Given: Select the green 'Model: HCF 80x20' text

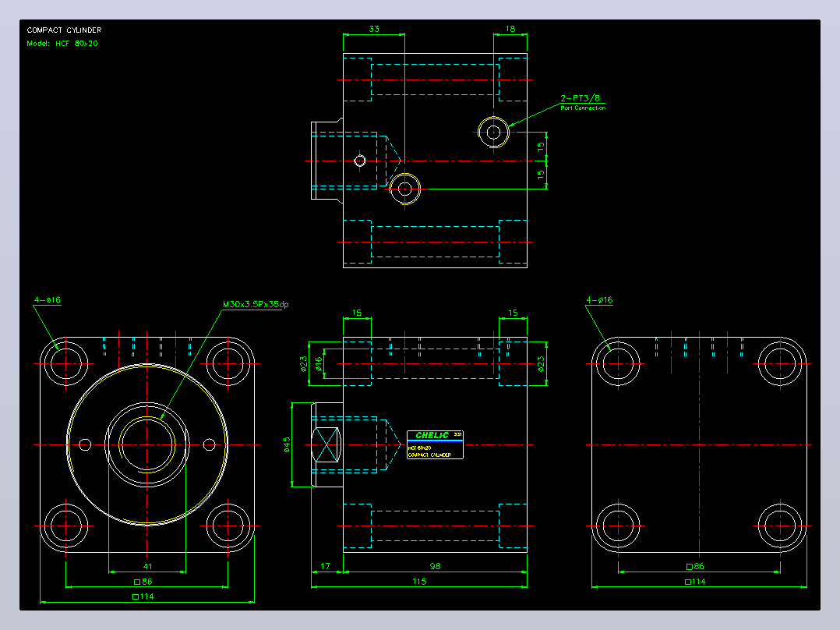Looking at the screenshot, I should pos(62,44).
